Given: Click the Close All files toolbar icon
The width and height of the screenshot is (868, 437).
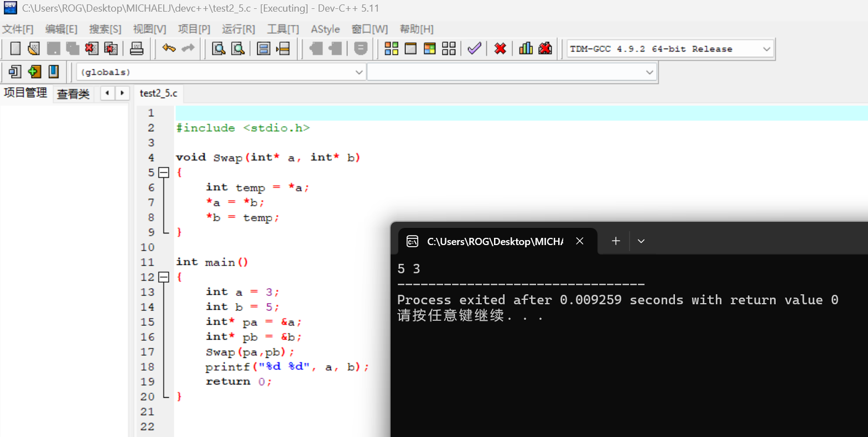Looking at the screenshot, I should (111, 49).
